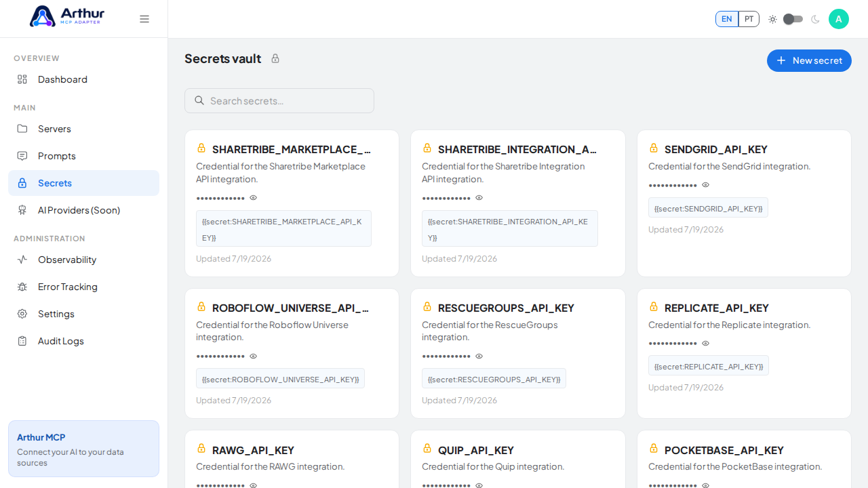The width and height of the screenshot is (868, 488).
Task: Click lock icon on RAWG_API_KEY card
Action: 201,448
